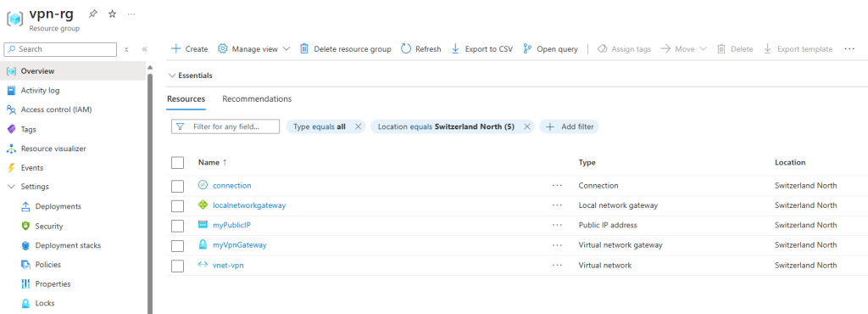Collapse the sidebar with the double chevron
This screenshot has height=314, width=868.
(x=144, y=49)
